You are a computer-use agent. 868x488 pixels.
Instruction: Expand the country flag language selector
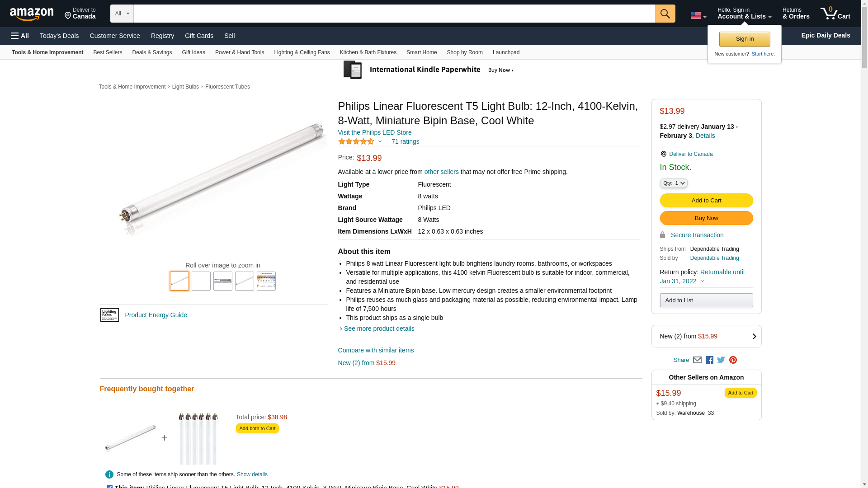click(x=698, y=16)
